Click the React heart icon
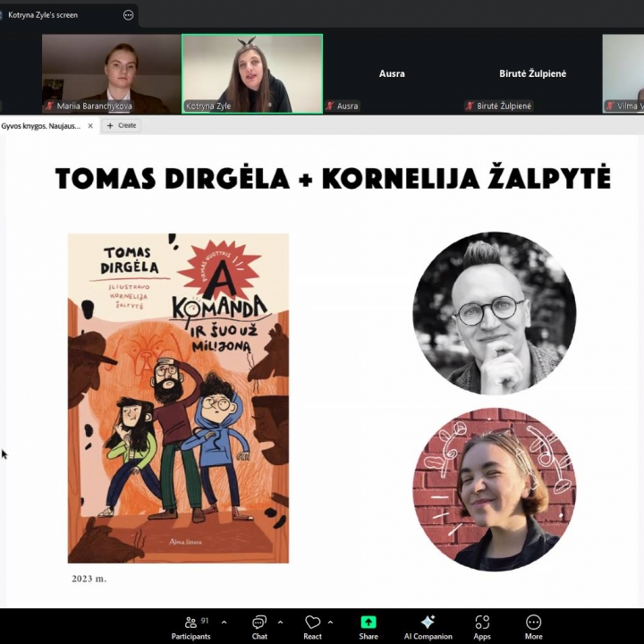This screenshot has height=644, width=644. [x=312, y=625]
